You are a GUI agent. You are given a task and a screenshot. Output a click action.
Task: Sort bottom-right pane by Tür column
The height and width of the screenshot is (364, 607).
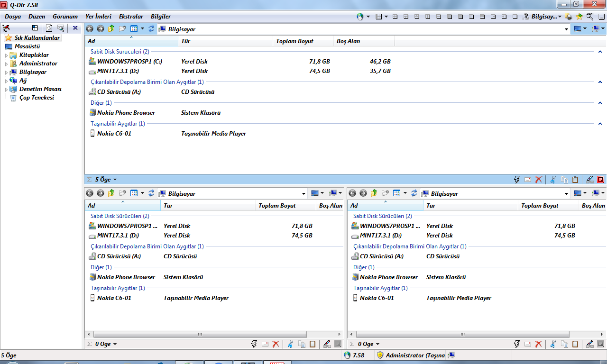click(471, 206)
